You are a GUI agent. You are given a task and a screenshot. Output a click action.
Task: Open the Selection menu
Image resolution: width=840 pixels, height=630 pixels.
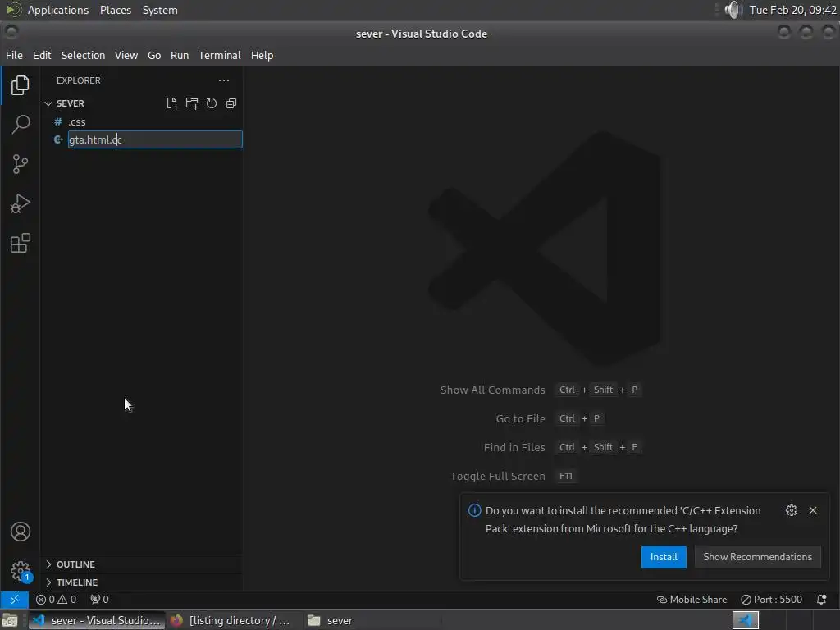(83, 55)
